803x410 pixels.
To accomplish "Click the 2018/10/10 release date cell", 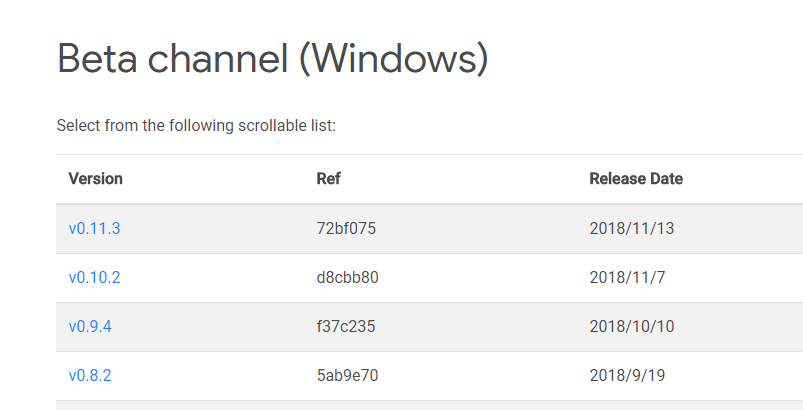I will point(632,327).
